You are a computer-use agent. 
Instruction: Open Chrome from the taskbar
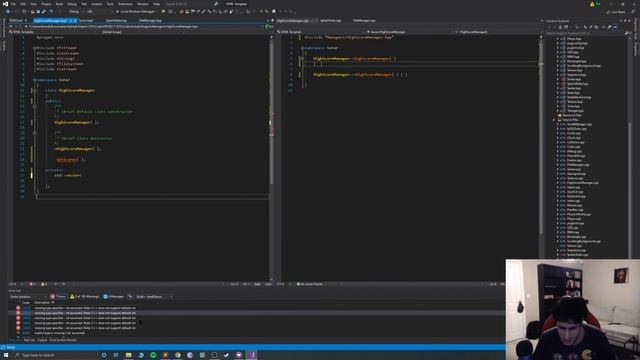click(x=178, y=355)
